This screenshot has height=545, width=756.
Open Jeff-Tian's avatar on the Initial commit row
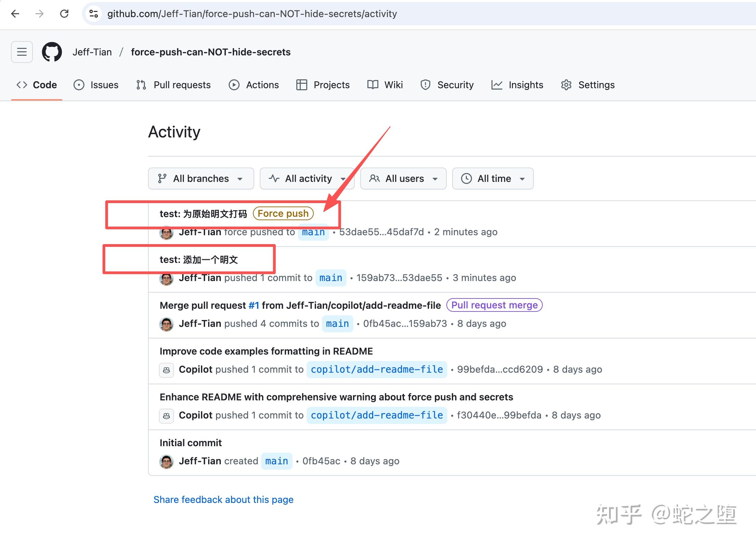pos(166,462)
